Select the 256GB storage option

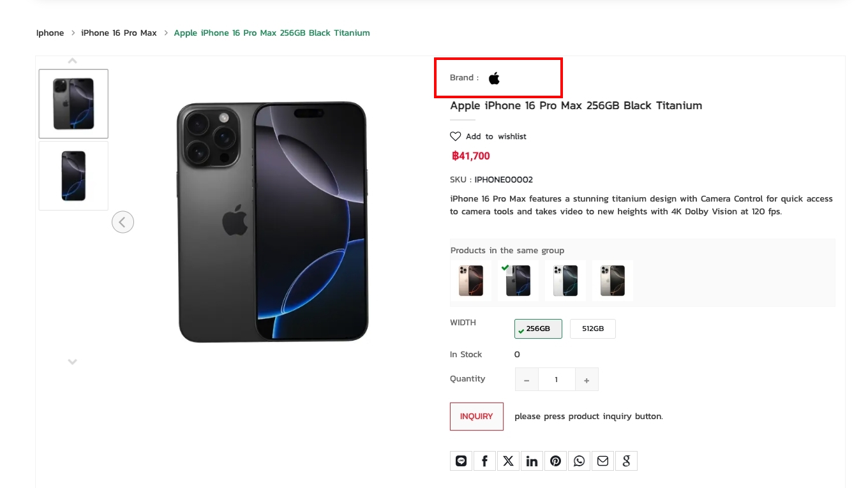pos(538,329)
